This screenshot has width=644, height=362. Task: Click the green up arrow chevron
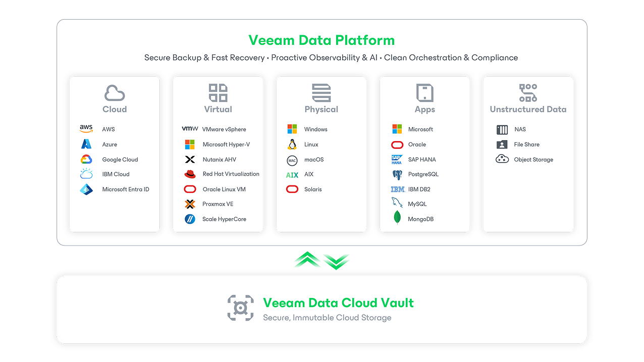pos(307,259)
